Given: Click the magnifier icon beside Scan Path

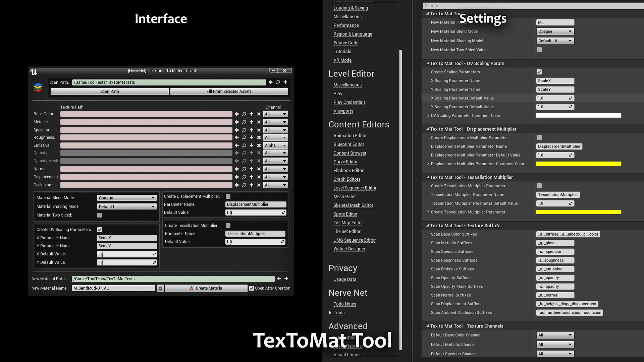Looking at the screenshot, I should tap(278, 82).
